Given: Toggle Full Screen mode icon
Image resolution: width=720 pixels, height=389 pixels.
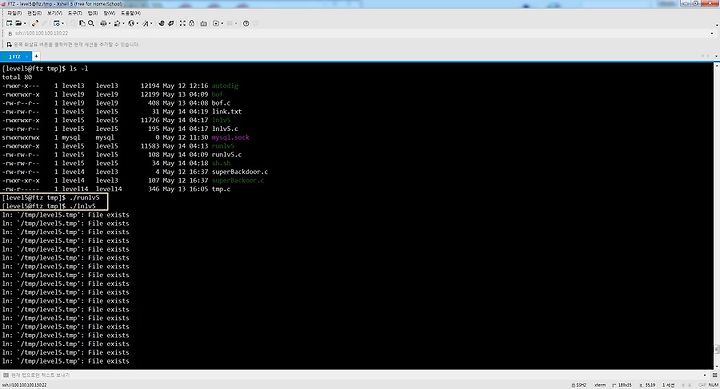Looking at the screenshot, I should 182,23.
